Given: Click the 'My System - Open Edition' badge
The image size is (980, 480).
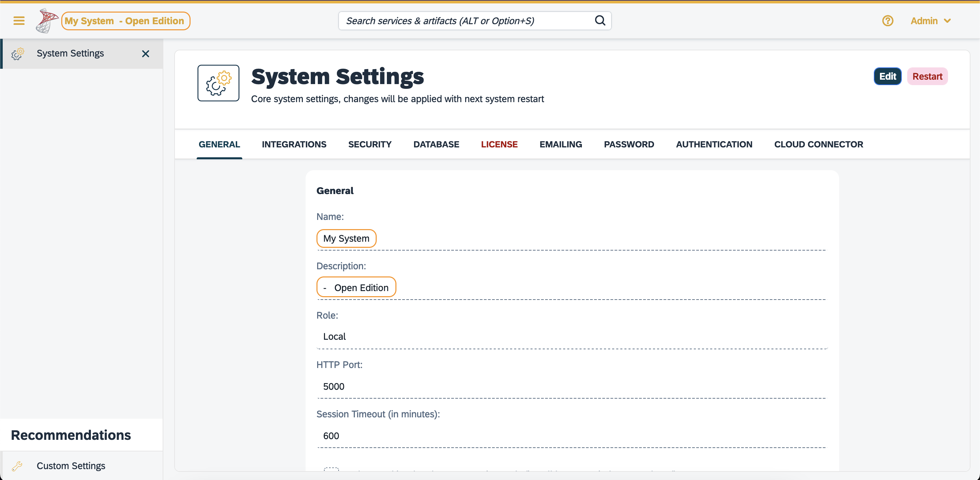Looking at the screenshot, I should click(126, 21).
